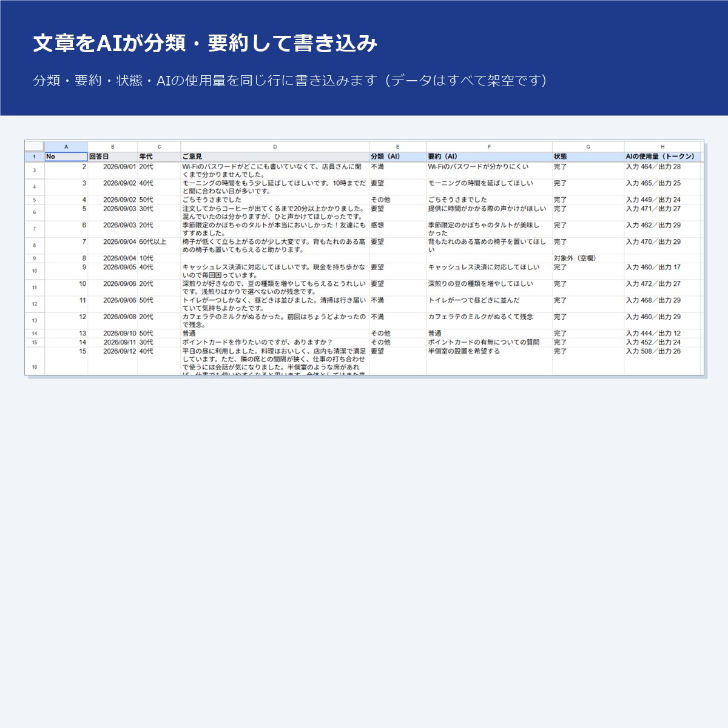The width and height of the screenshot is (728, 728).
Task: Click the '分類（AI）' header cell
Action: pos(397,157)
